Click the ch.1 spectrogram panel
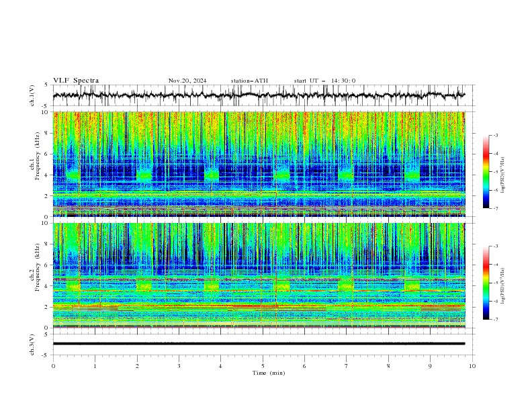Screen dimensions: 532x411 pyautogui.click(x=259, y=164)
